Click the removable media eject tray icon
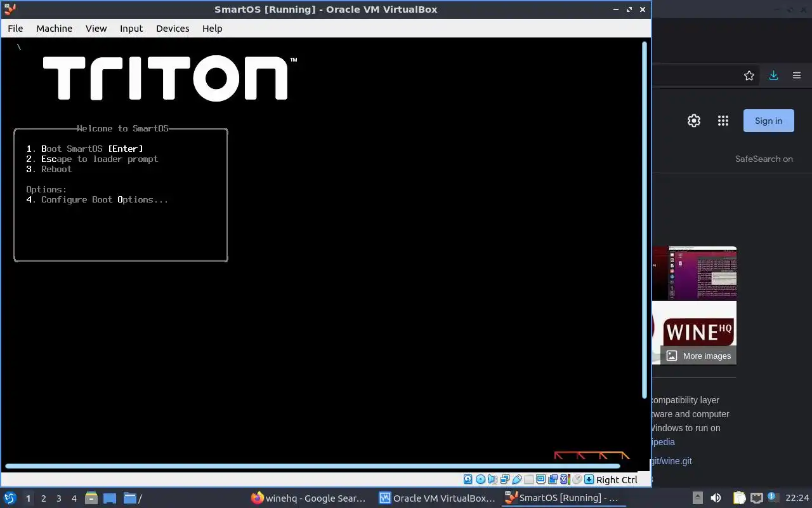The height and width of the screenshot is (508, 812). 698,498
